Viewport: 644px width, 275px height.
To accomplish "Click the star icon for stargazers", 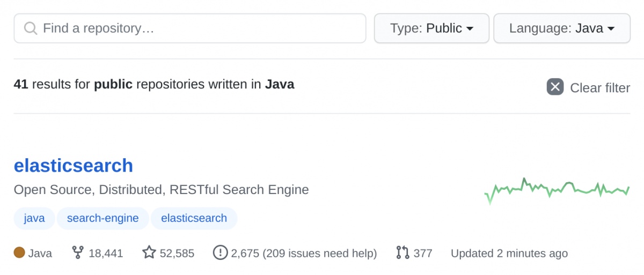I will 149,252.
